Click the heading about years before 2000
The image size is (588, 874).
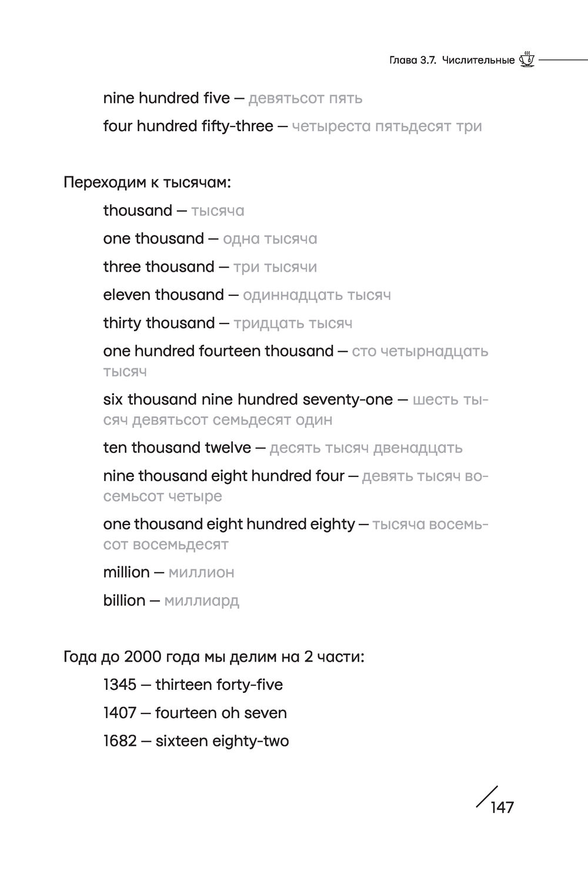coord(214,656)
